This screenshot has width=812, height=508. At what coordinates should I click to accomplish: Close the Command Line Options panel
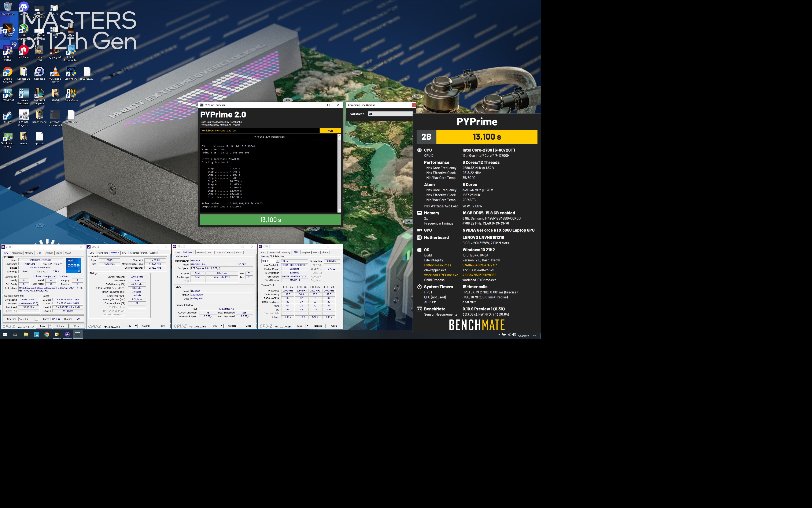click(x=414, y=105)
